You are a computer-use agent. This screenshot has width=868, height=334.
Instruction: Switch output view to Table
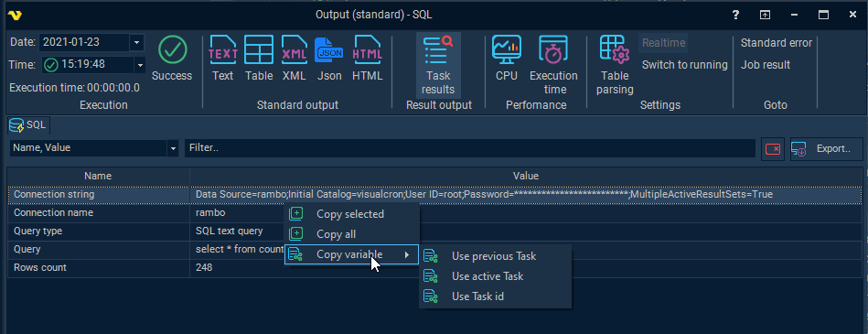coord(259,59)
